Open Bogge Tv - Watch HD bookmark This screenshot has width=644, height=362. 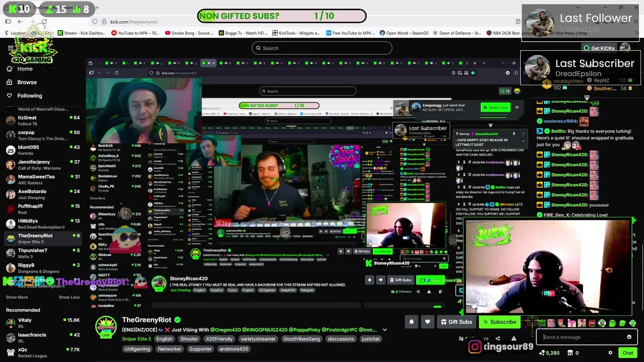(244, 33)
